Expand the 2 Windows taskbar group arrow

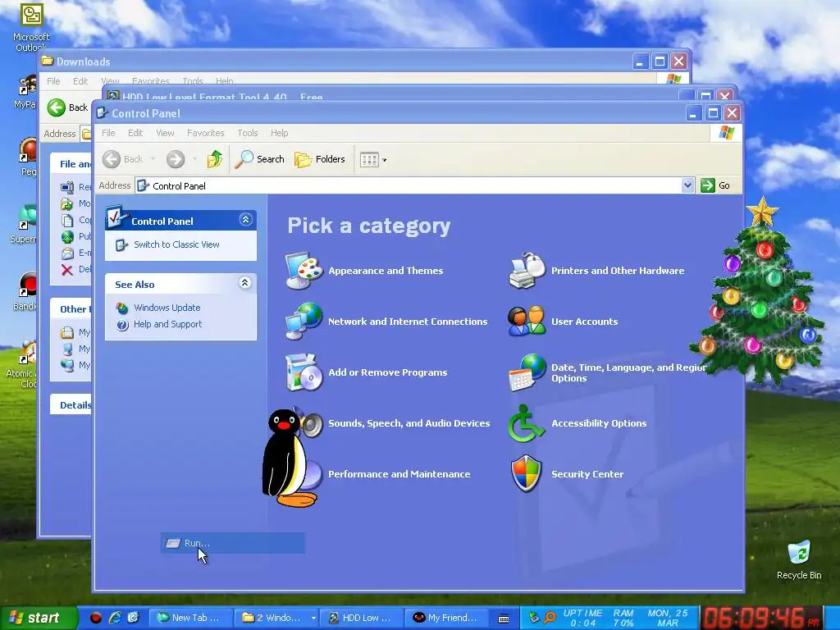pyautogui.click(x=313, y=618)
